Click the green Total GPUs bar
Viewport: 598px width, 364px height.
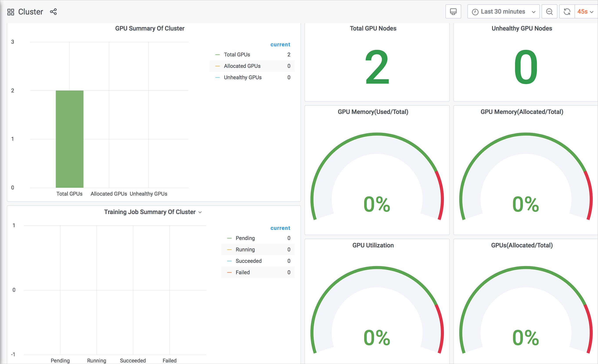tap(70, 139)
